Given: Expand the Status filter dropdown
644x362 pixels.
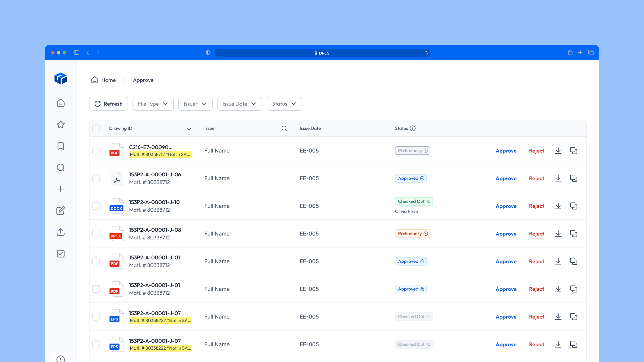Looking at the screenshot, I should (284, 104).
